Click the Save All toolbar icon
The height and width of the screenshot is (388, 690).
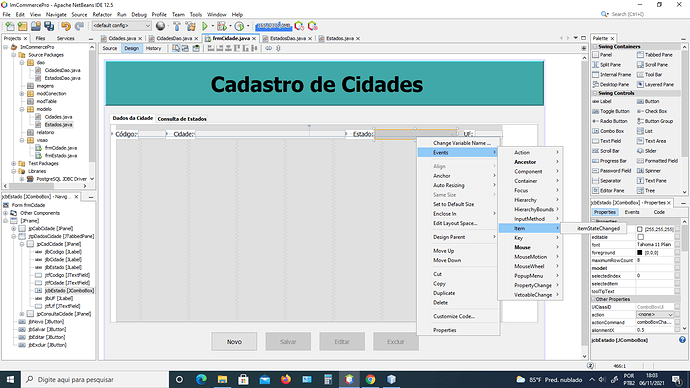[x=49, y=26]
